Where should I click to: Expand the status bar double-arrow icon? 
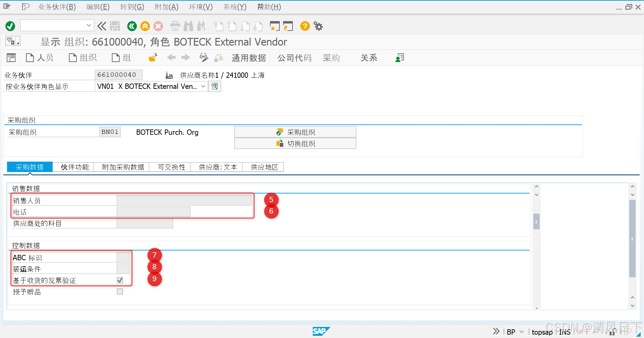click(496, 332)
